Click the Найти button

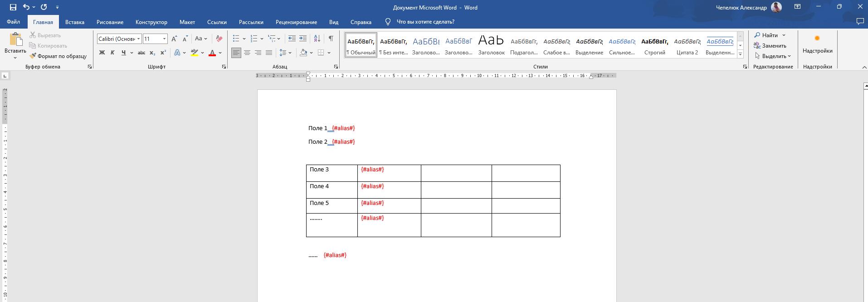pyautogui.click(x=766, y=35)
